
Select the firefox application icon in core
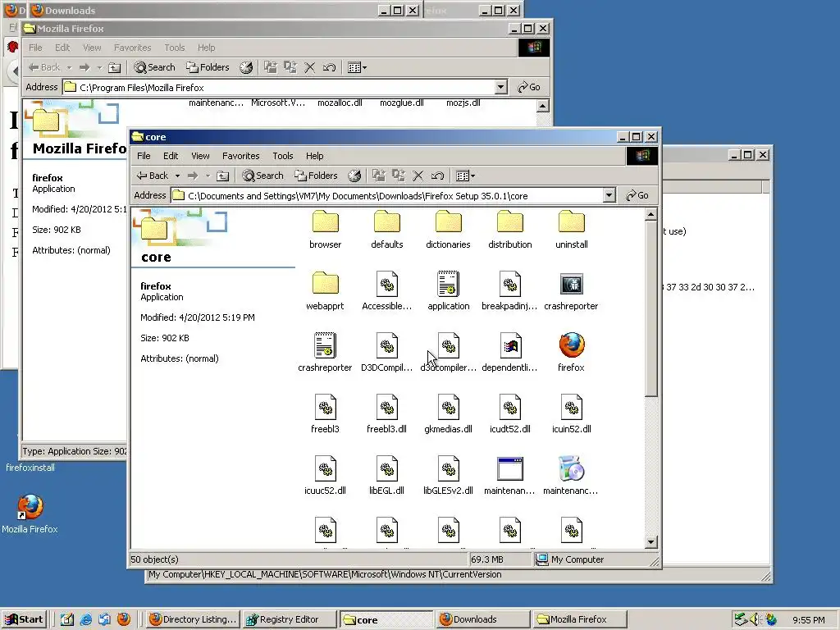tap(572, 353)
